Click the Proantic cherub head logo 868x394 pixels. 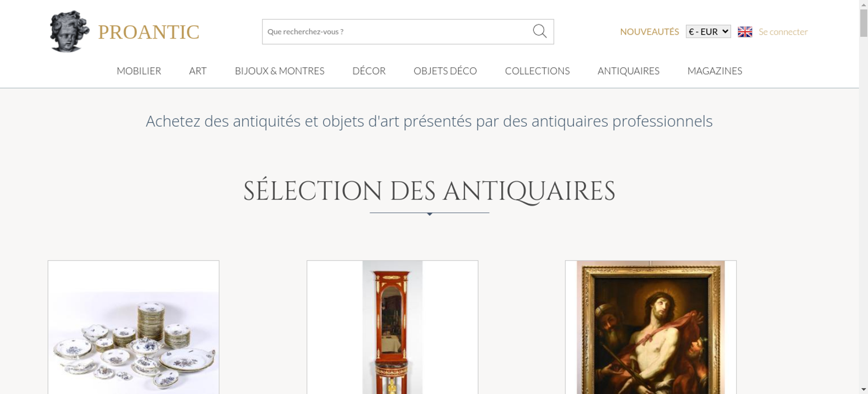click(x=69, y=32)
